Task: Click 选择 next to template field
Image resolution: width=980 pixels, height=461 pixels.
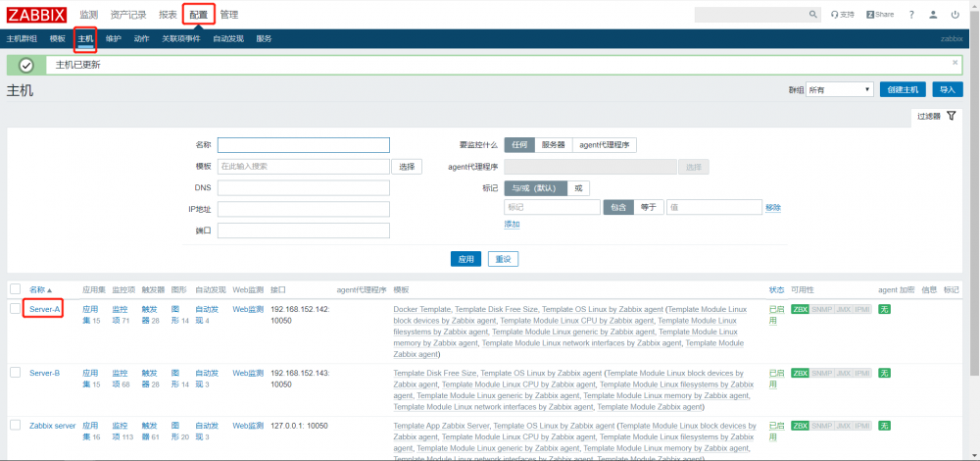Action: (407, 167)
